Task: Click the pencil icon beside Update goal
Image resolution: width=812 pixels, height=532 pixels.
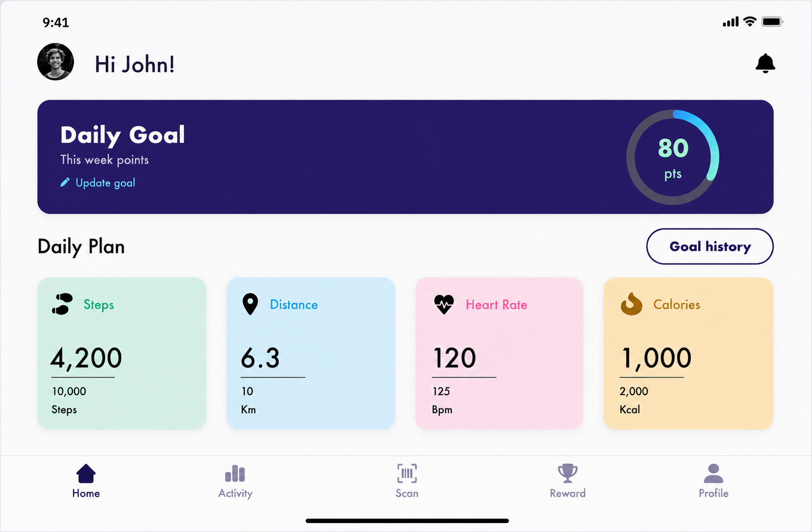Action: click(65, 182)
